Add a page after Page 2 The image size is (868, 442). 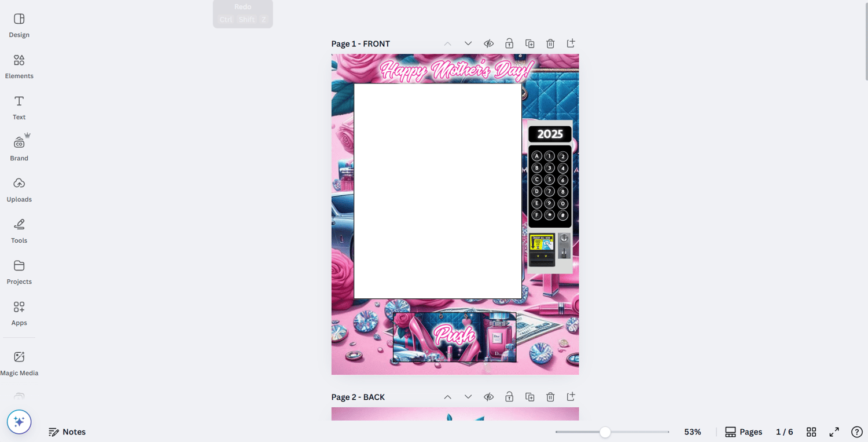click(571, 397)
